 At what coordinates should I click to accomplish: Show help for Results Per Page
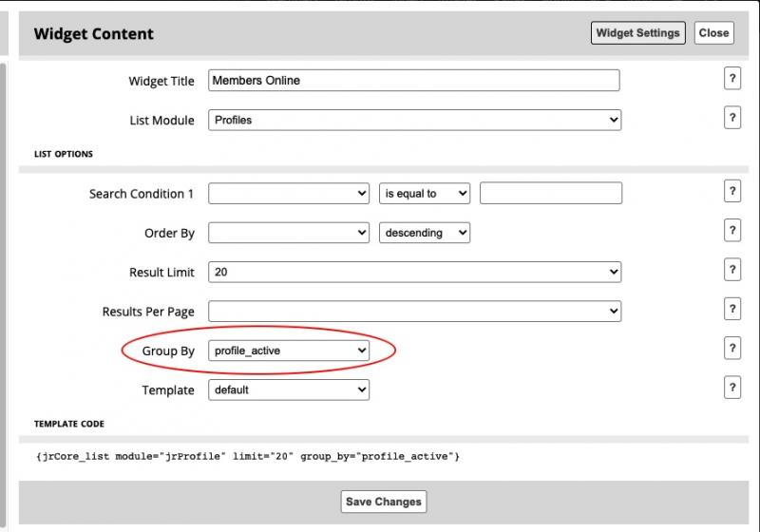[x=731, y=310]
